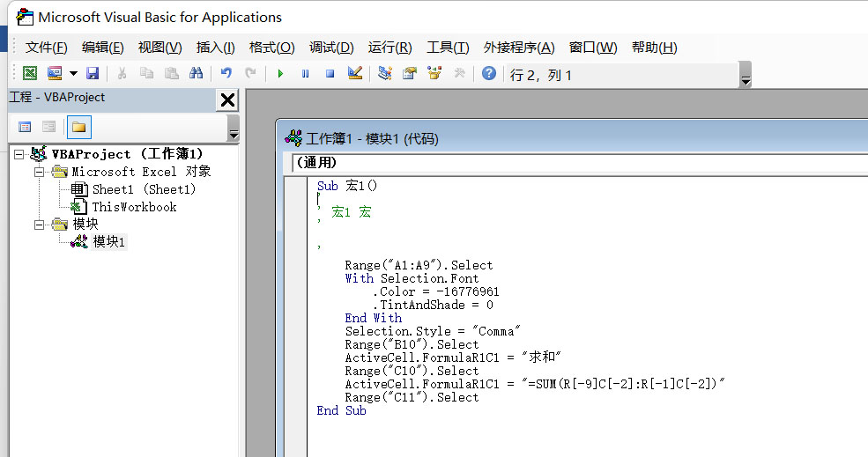Viewport: 868px width, 457px height.
Task: Open the 视图(V) menu
Action: click(x=160, y=48)
